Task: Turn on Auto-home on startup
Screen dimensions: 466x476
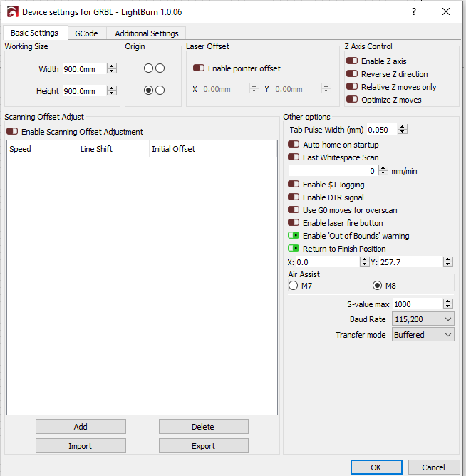Action: point(294,145)
